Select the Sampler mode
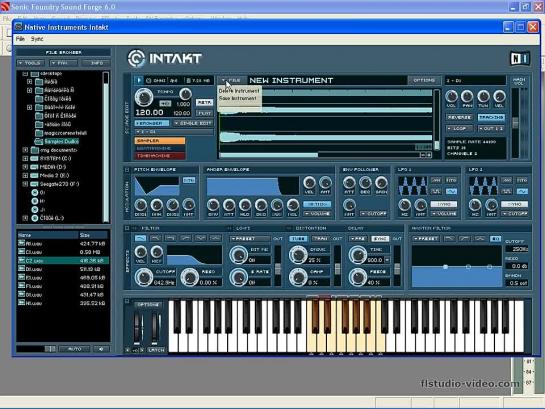545x409 pixels. tap(160, 141)
